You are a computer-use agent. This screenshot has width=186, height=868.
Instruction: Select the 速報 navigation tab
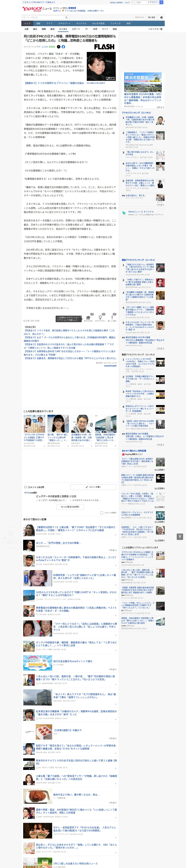click(x=38, y=24)
